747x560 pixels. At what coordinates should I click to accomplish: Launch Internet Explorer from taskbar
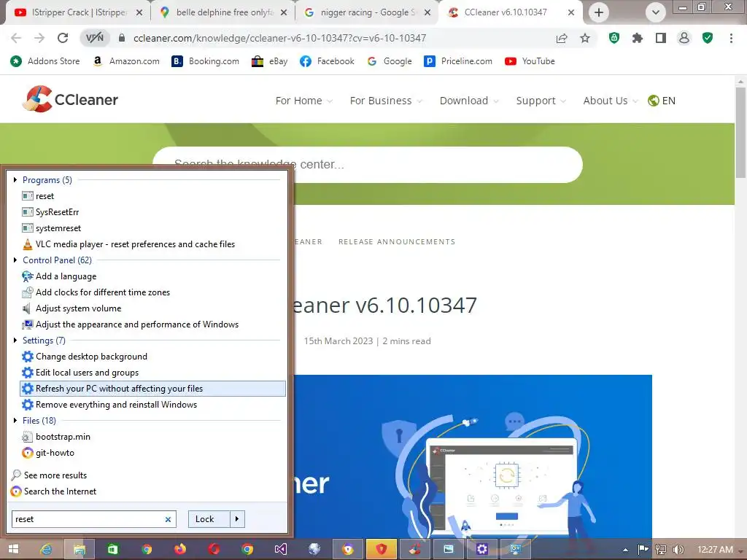pos(46,549)
